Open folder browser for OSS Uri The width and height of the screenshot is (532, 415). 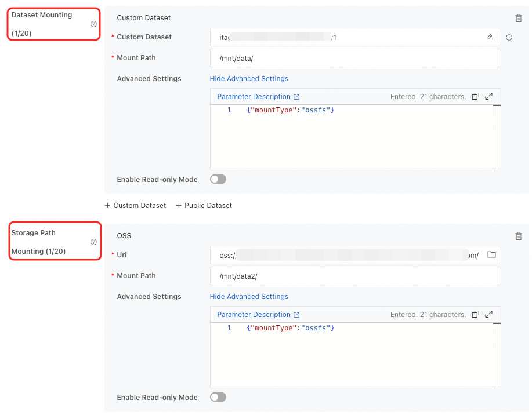pos(491,255)
